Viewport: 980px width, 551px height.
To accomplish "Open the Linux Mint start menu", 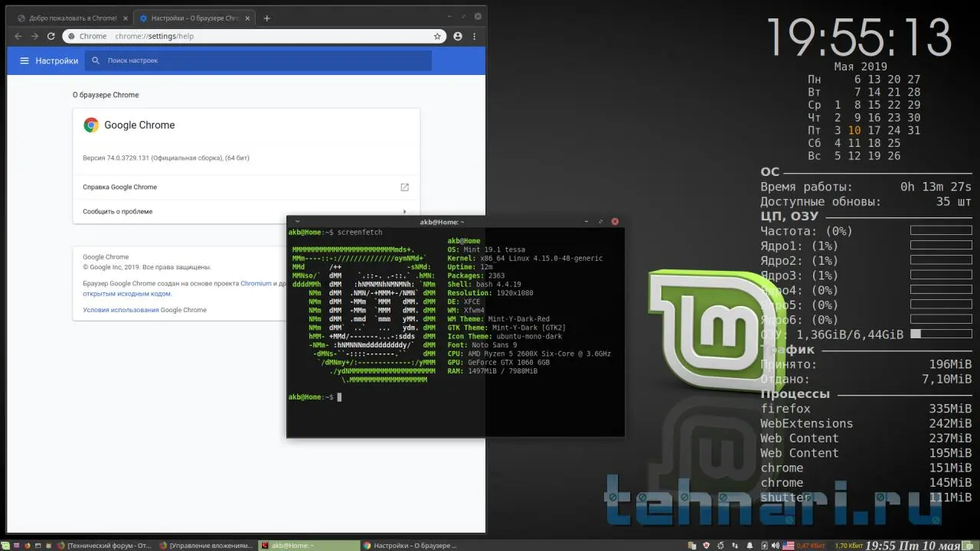I will click(6, 546).
